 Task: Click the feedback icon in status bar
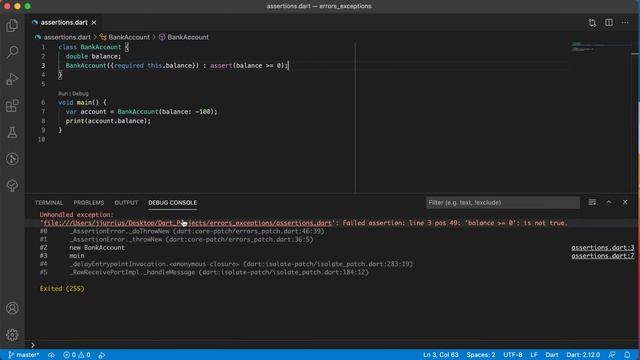tap(611, 355)
